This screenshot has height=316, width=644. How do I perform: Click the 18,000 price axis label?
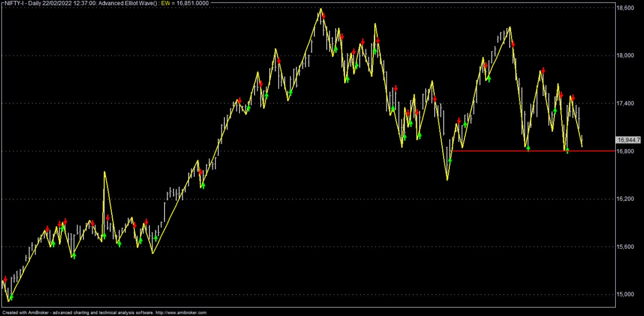point(626,55)
